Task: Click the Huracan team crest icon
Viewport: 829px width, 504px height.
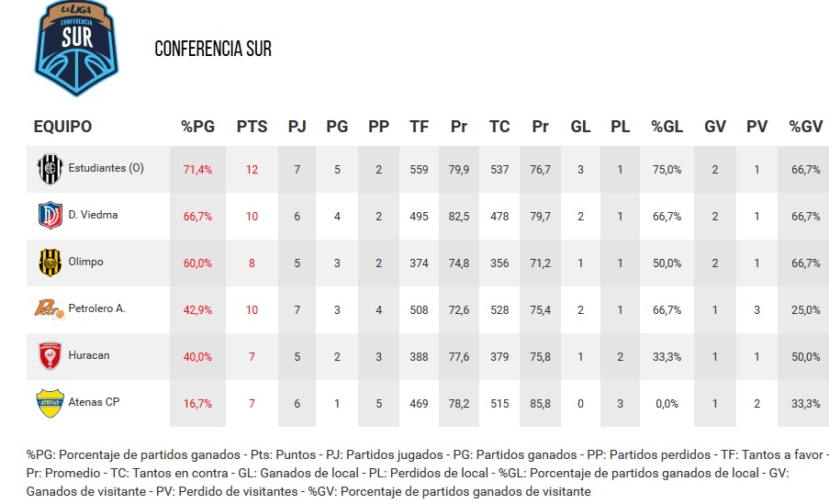Action: pyautogui.click(x=50, y=356)
